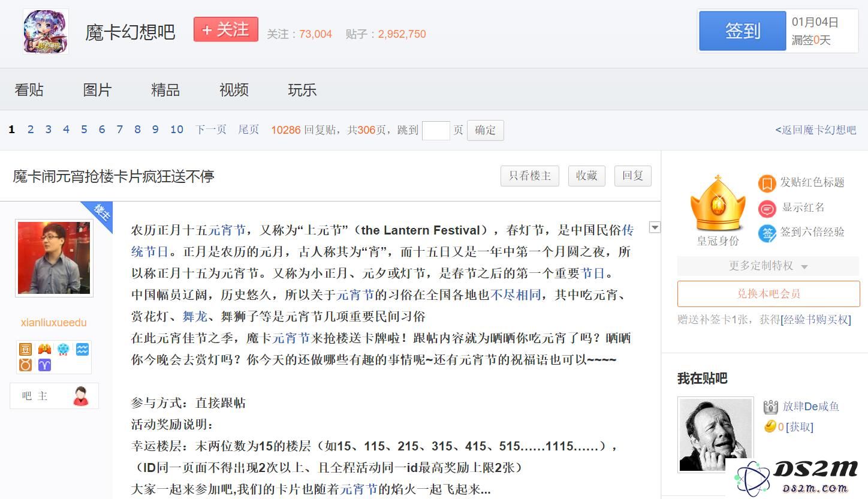Image resolution: width=868 pixels, height=499 pixels.
Task: Return to forum via <返回魔卡幻想吧
Action: pos(816,130)
